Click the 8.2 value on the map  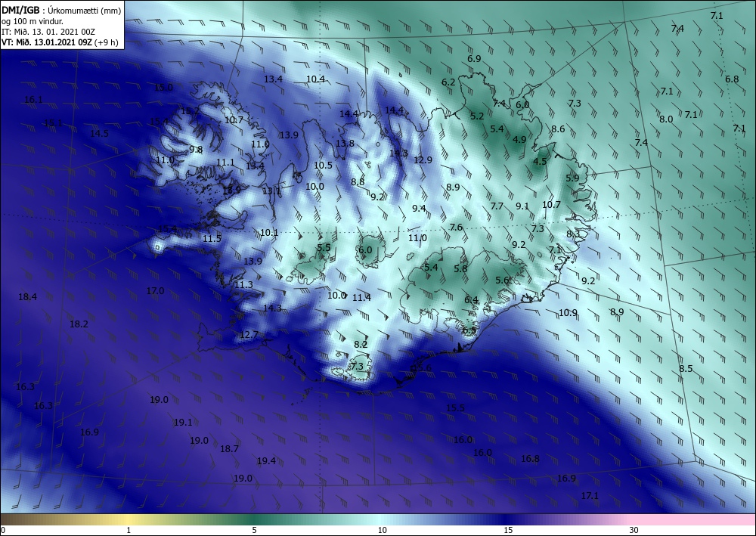click(361, 345)
